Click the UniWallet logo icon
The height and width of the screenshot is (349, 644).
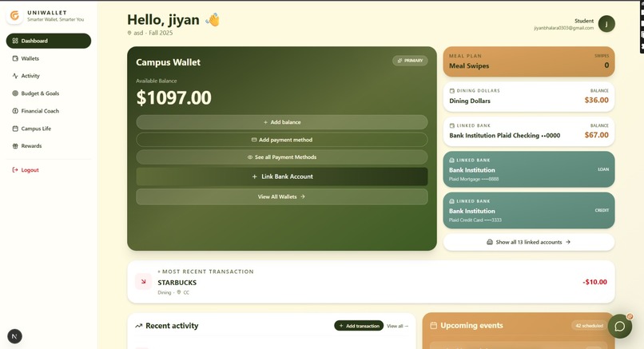[14, 16]
